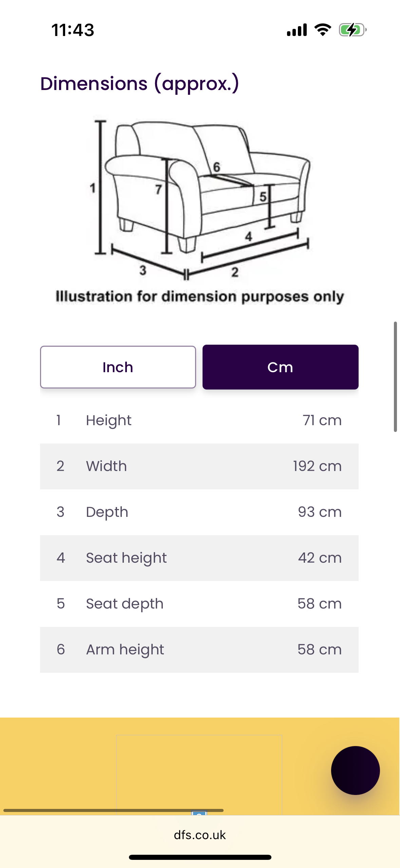Tap the Width 192 cm row
This screenshot has height=868, width=400.
[199, 466]
